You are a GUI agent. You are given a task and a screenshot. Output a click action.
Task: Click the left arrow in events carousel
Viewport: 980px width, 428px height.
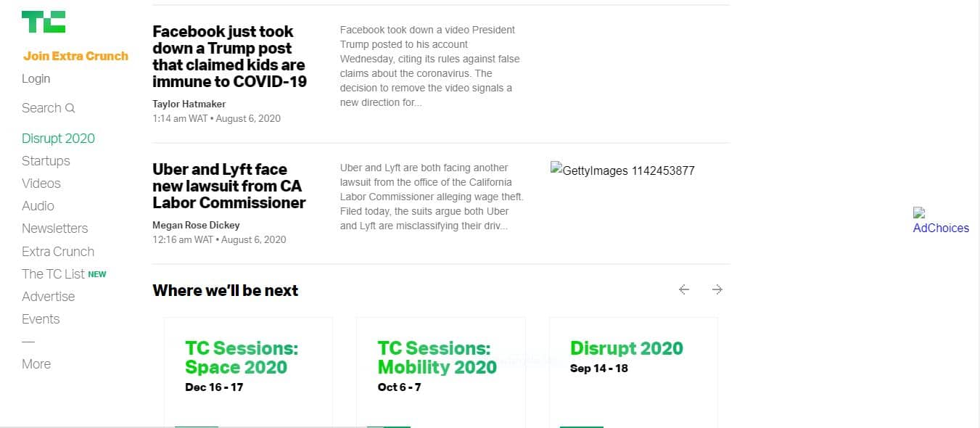click(x=683, y=289)
